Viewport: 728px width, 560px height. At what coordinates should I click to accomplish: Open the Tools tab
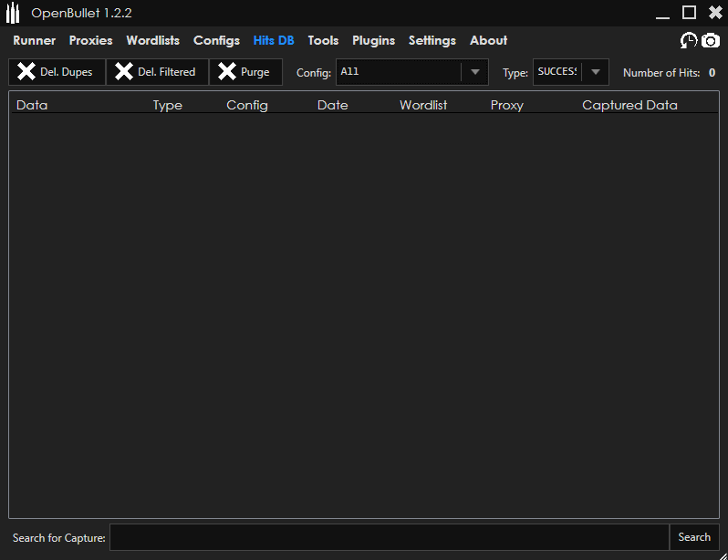(x=323, y=40)
